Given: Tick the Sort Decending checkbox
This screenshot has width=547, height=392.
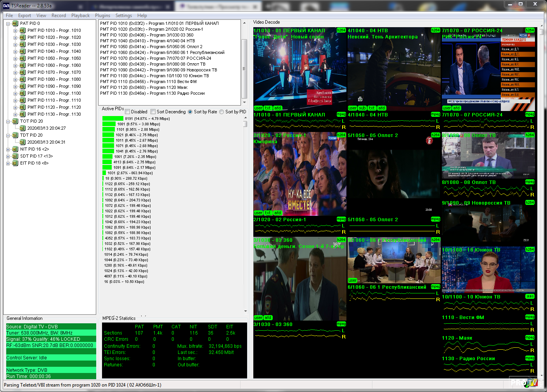Looking at the screenshot, I should coord(153,112).
